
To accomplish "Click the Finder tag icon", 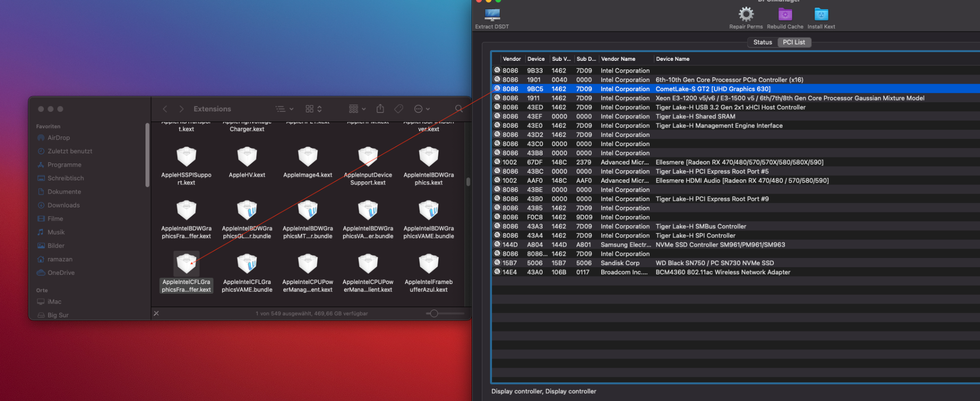I will [x=399, y=109].
